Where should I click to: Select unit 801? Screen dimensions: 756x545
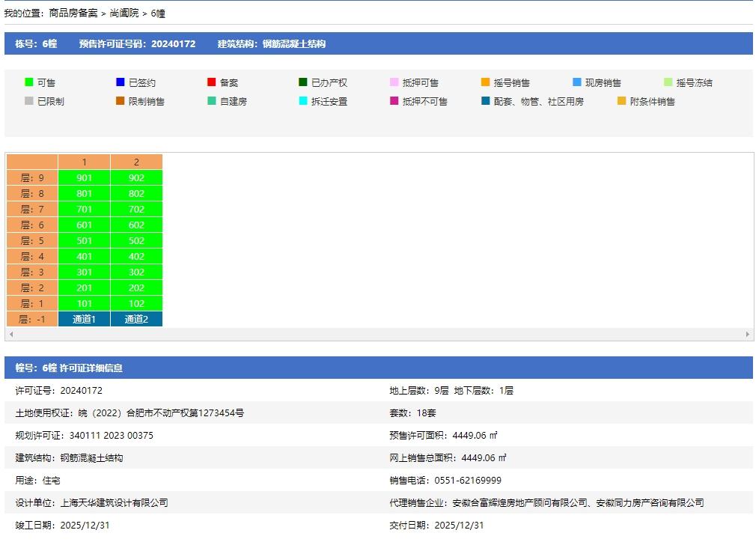click(x=84, y=193)
